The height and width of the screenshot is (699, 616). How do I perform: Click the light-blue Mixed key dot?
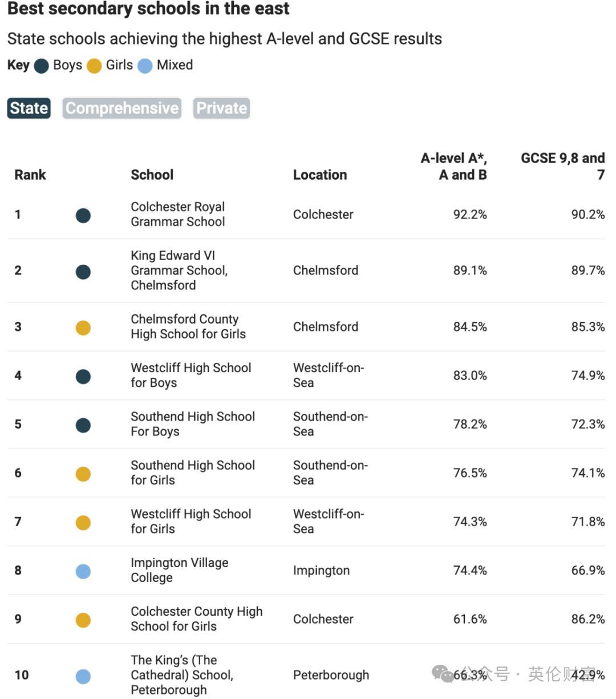tap(145, 66)
